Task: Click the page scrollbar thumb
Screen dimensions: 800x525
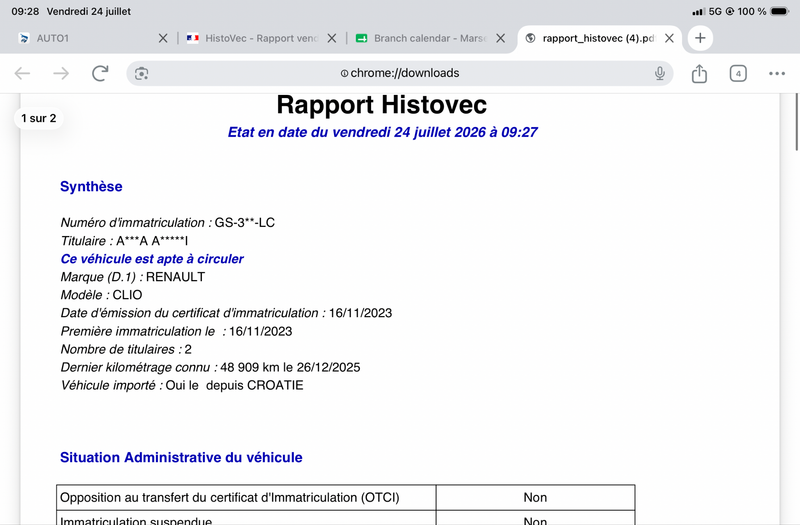Action: coord(796,121)
